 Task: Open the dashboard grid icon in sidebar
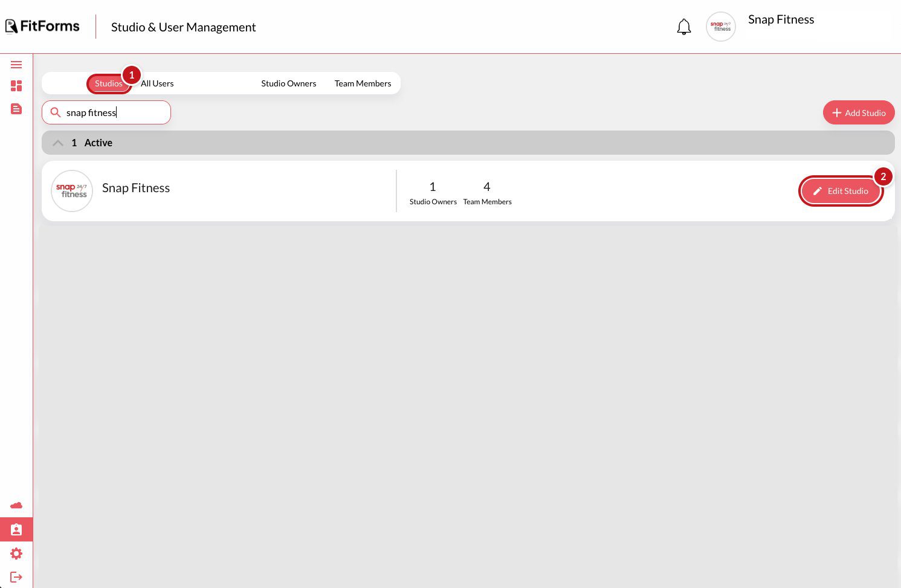point(16,86)
